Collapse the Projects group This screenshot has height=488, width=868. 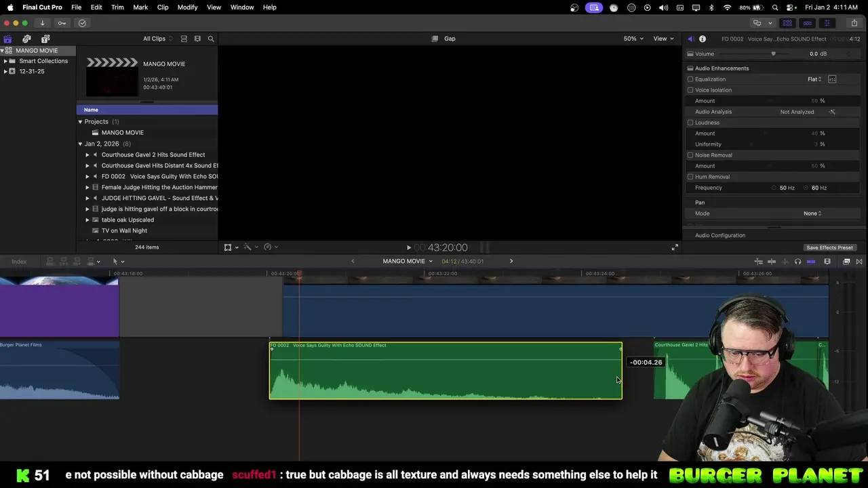click(x=80, y=122)
